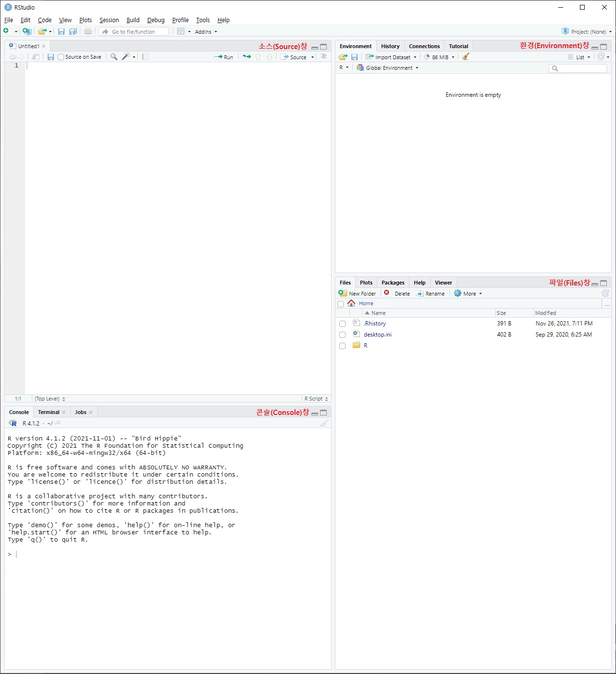Open the Code menu

pyautogui.click(x=45, y=20)
